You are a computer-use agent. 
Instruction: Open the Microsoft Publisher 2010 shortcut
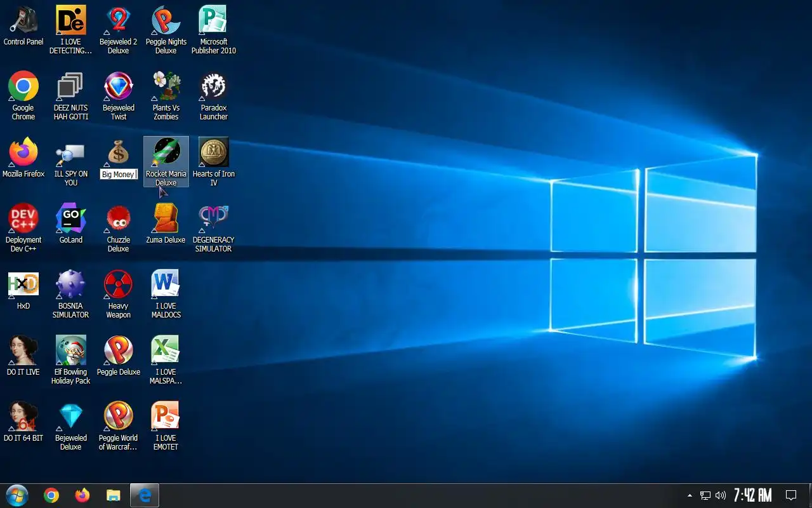pyautogui.click(x=214, y=20)
